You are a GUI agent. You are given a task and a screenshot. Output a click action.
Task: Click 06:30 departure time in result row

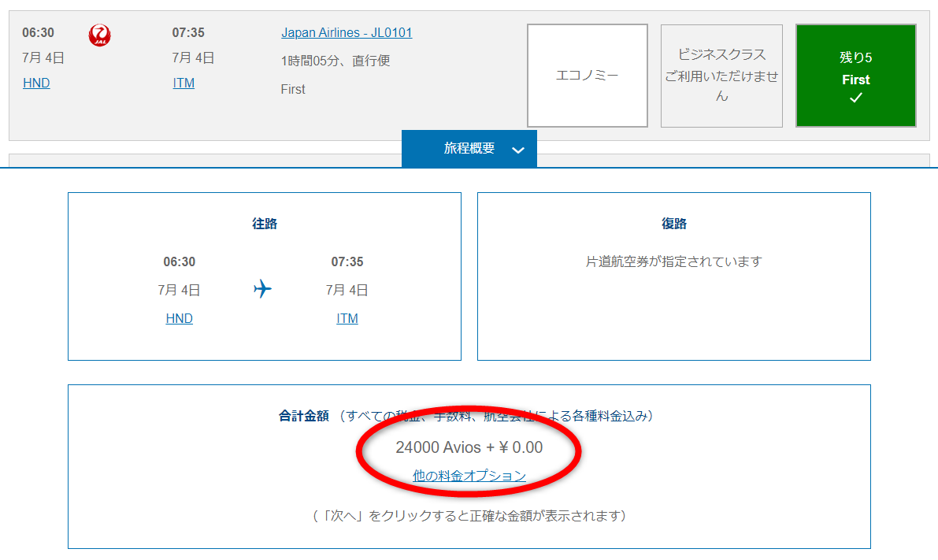click(x=39, y=33)
